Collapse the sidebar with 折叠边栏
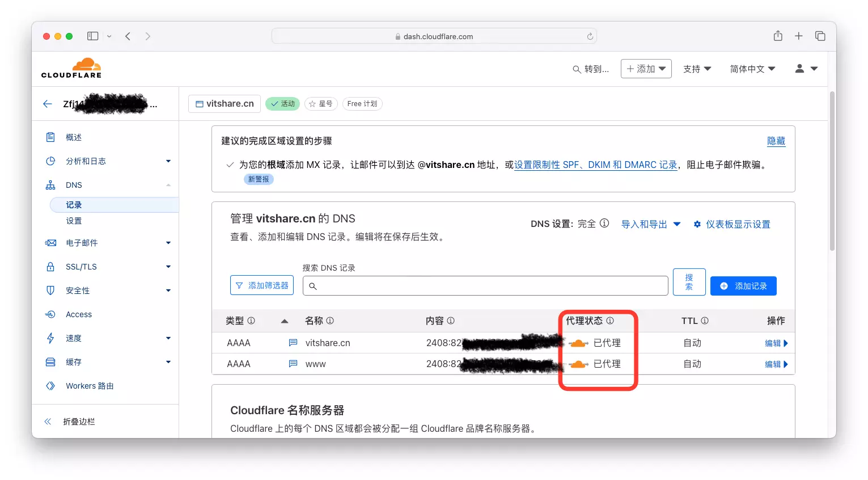This screenshot has width=868, height=480. point(70,422)
